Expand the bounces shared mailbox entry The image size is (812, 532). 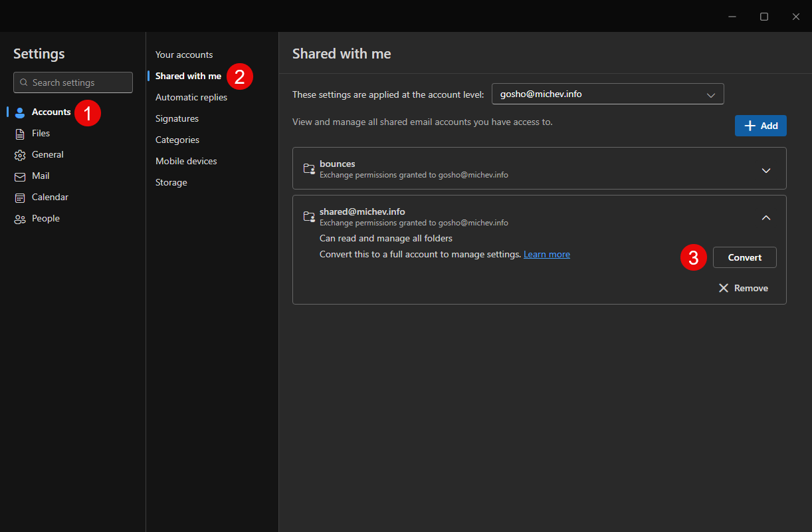tap(766, 170)
